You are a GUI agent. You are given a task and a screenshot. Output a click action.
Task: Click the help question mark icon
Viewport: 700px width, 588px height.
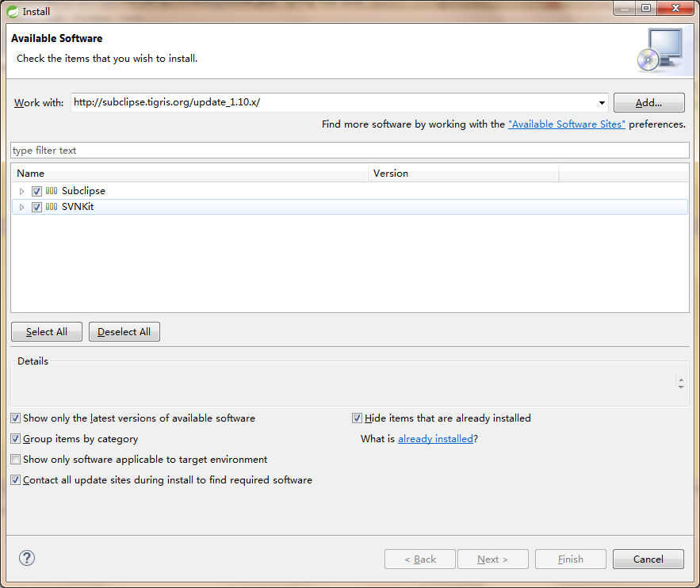[27, 558]
